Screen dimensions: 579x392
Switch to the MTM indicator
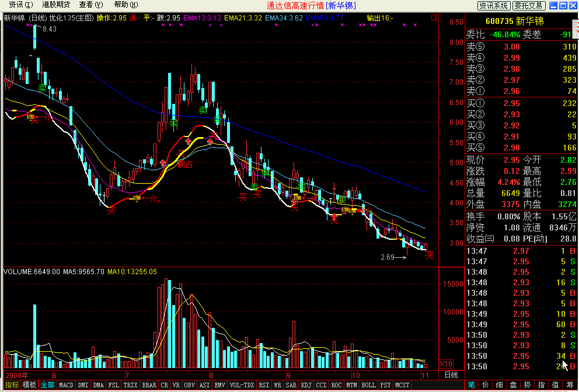click(351, 385)
